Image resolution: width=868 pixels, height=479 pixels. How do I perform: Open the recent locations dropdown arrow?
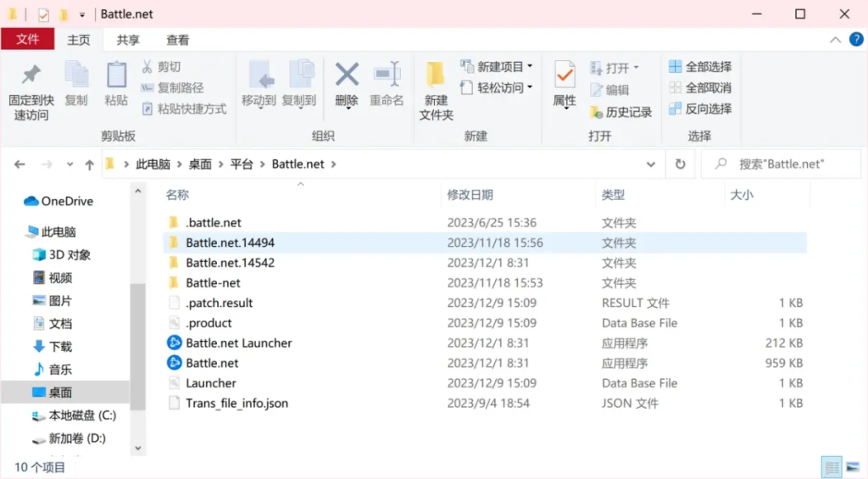pyautogui.click(x=70, y=164)
